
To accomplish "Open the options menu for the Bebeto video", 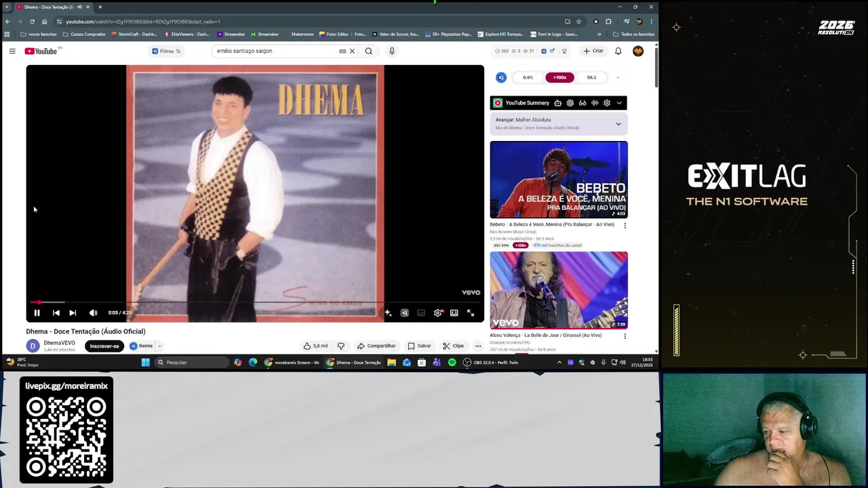I will coord(625,225).
